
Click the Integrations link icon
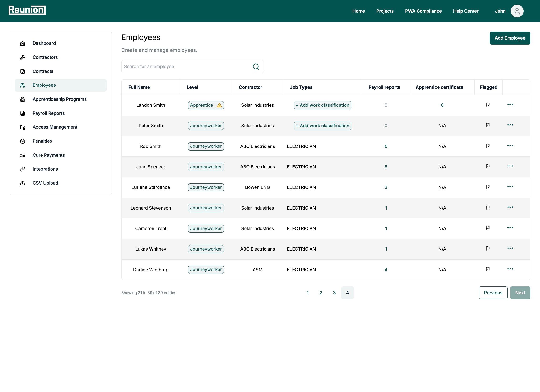[23, 169]
